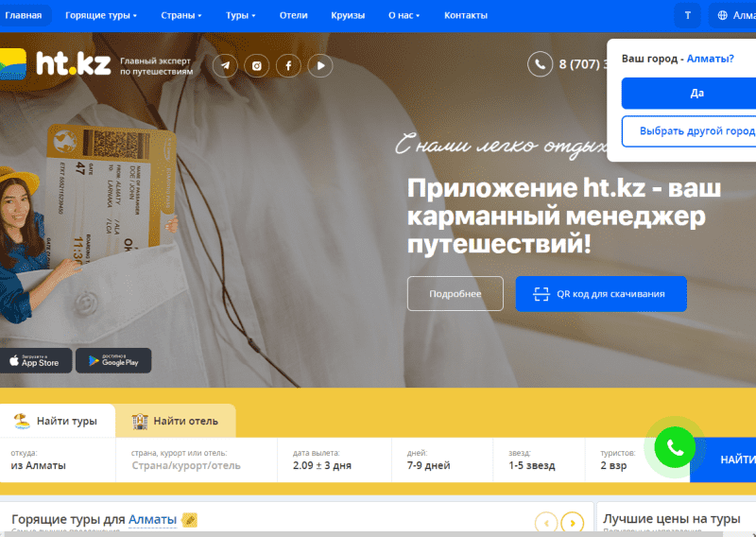Open the Facebook social icon
Viewport: 756px width, 537px height.
click(x=288, y=65)
